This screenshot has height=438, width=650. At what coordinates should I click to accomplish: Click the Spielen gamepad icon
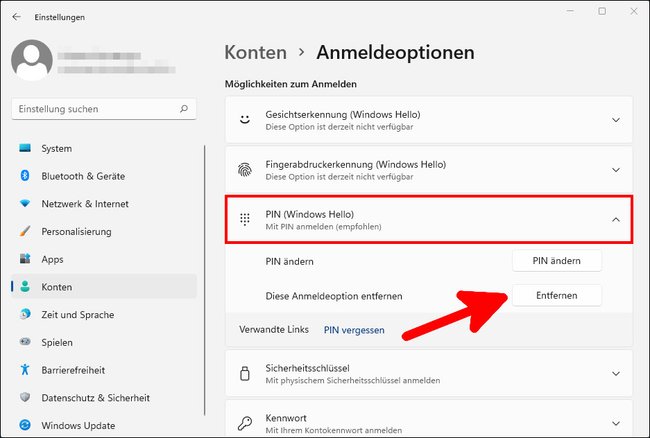25,342
